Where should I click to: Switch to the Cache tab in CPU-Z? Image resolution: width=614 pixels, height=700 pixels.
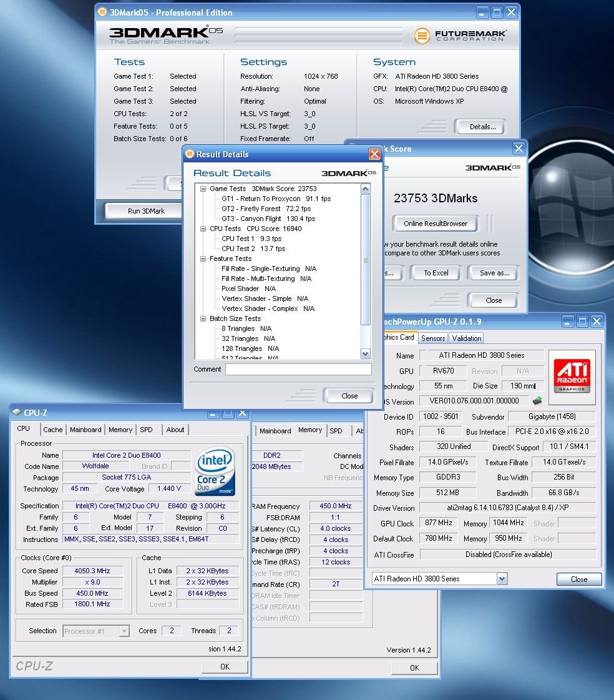pos(52,430)
